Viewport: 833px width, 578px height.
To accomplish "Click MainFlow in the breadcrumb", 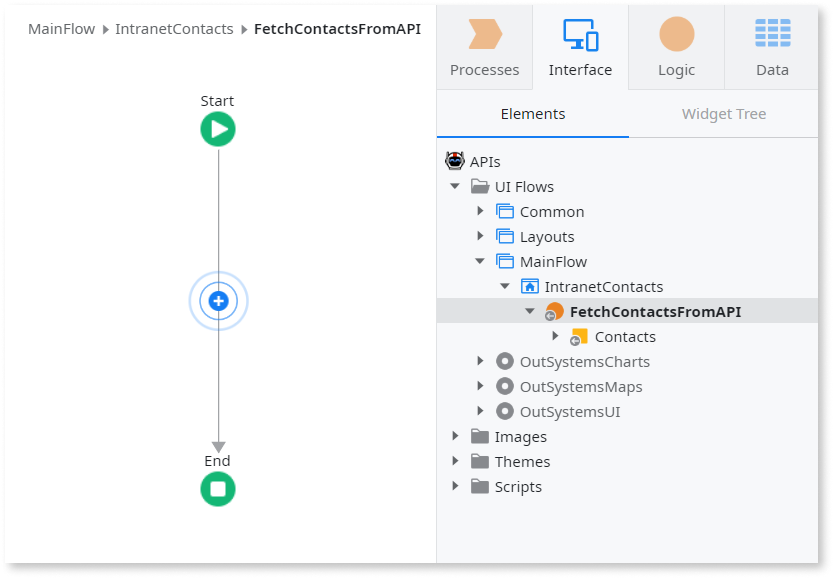I will [61, 29].
